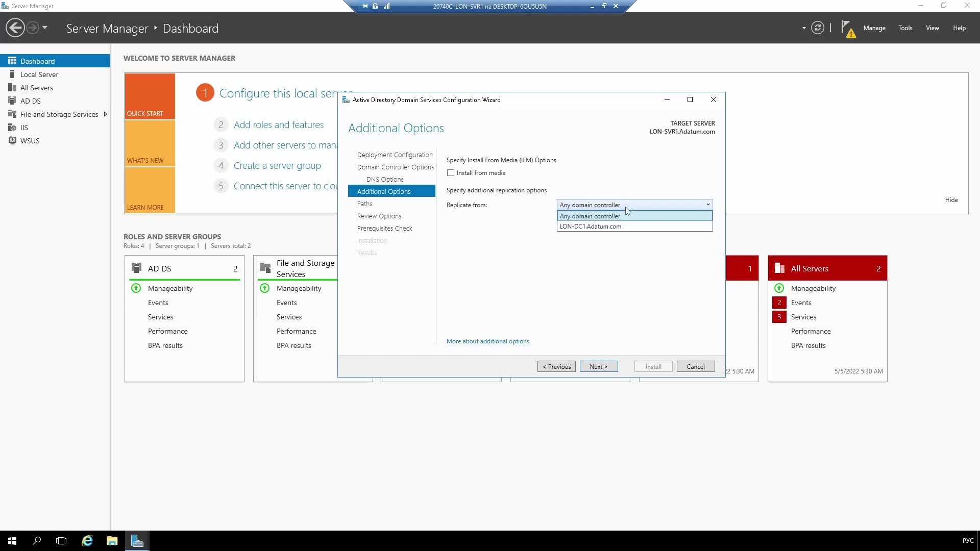Click the WHAT'S NEW tile

click(150, 143)
